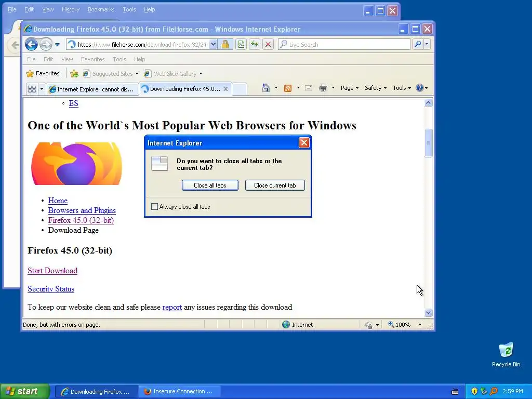Click the Home breadcrumb link
This screenshot has width=532, height=399.
point(58,201)
